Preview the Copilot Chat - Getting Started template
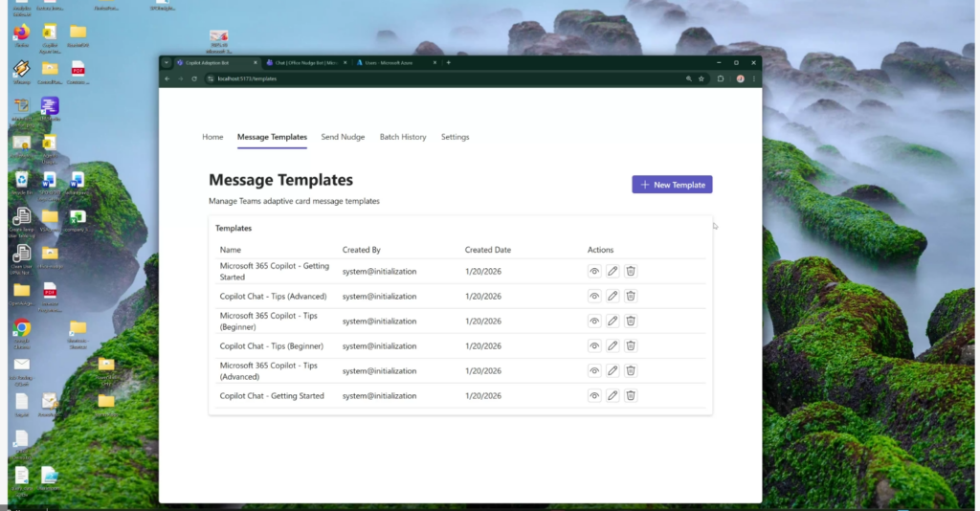980x511 pixels. coord(594,396)
